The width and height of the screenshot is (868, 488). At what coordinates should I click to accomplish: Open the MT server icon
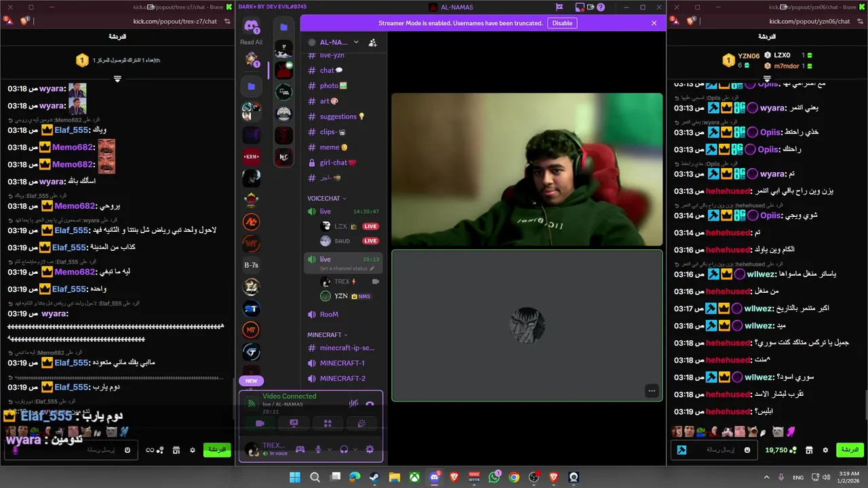[251, 330]
